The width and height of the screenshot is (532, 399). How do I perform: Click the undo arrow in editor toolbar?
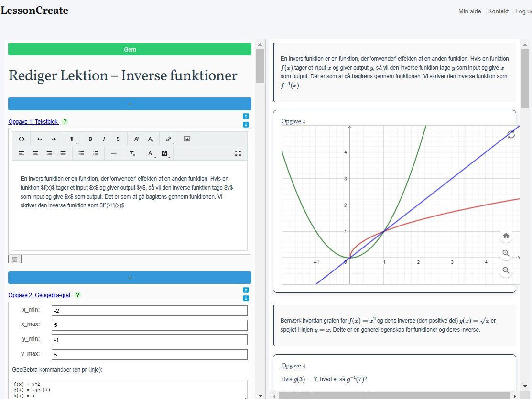pyautogui.click(x=40, y=139)
